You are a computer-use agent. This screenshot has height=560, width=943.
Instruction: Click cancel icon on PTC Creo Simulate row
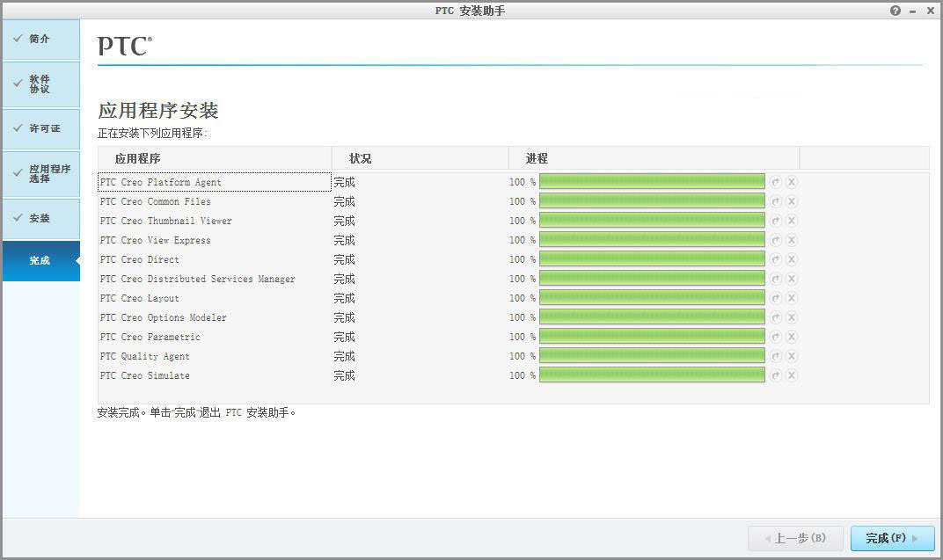pyautogui.click(x=791, y=375)
